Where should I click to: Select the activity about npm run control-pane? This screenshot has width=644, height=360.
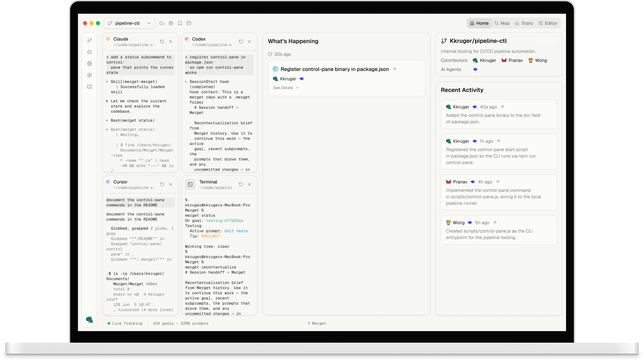pos(499,152)
